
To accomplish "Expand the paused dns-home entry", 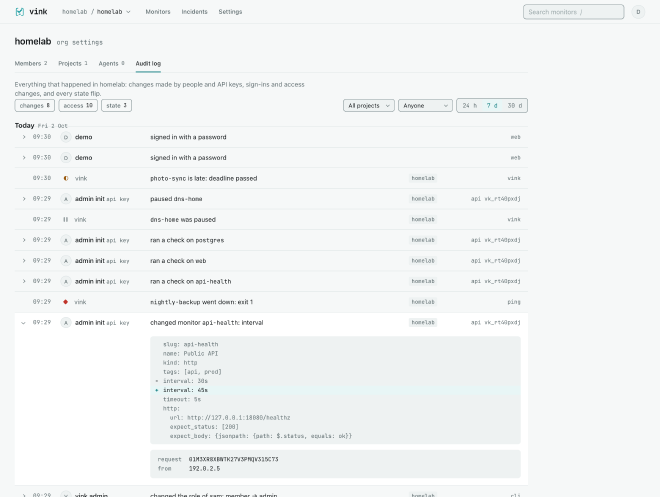I will [24, 199].
